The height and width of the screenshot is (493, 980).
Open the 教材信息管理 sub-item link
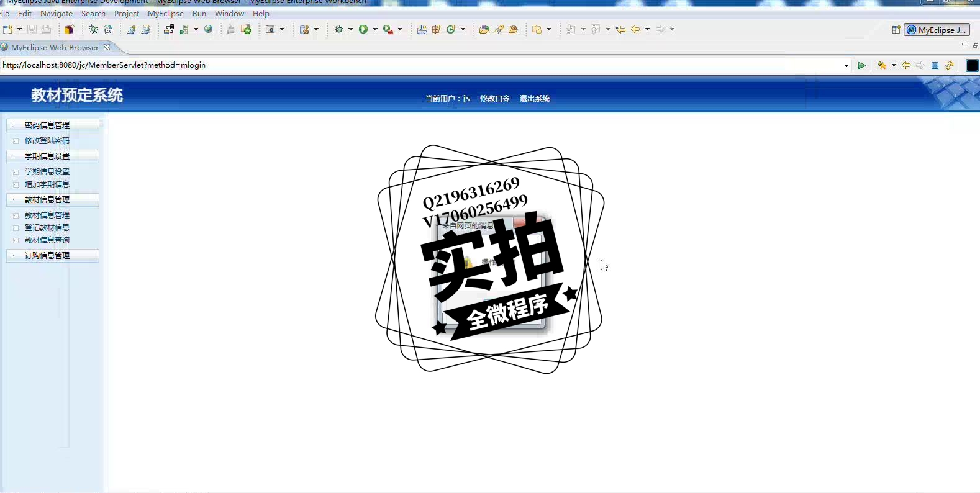tap(47, 215)
